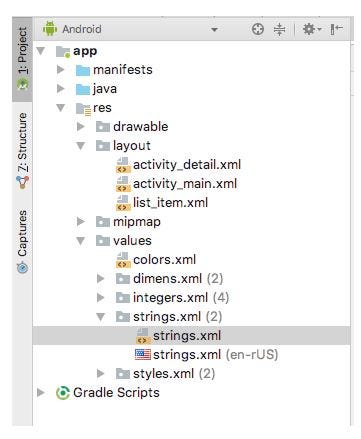Click the integers.xml group folder icon
Screen dimensions: 361x439
[x=123, y=298]
